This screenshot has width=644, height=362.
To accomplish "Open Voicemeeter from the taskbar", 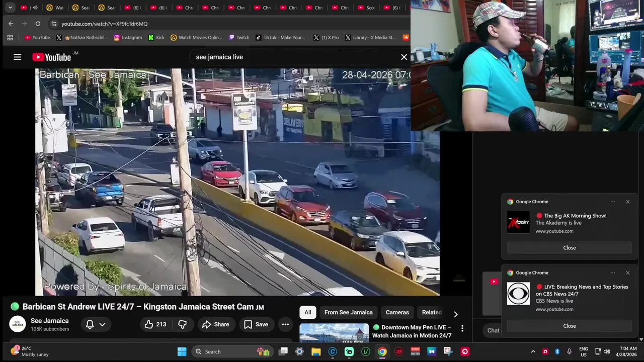I will (x=416, y=351).
